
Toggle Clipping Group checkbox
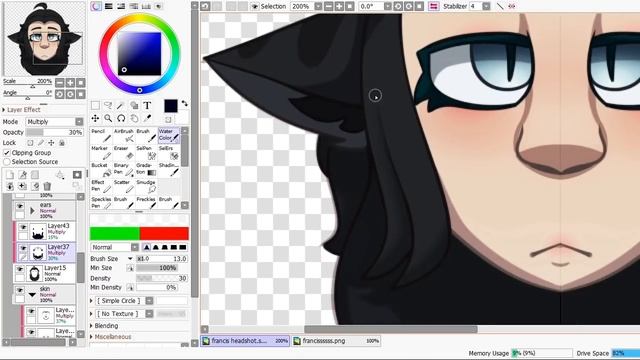coord(7,153)
